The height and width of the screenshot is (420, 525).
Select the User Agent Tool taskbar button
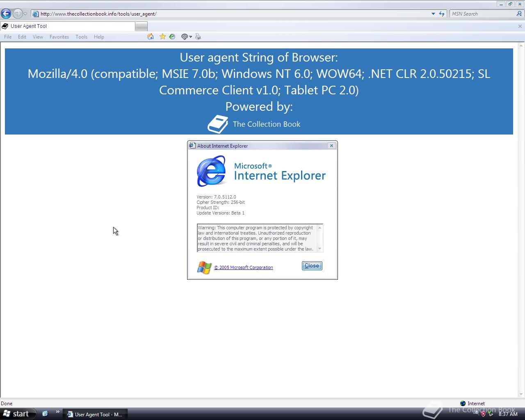[95, 414]
